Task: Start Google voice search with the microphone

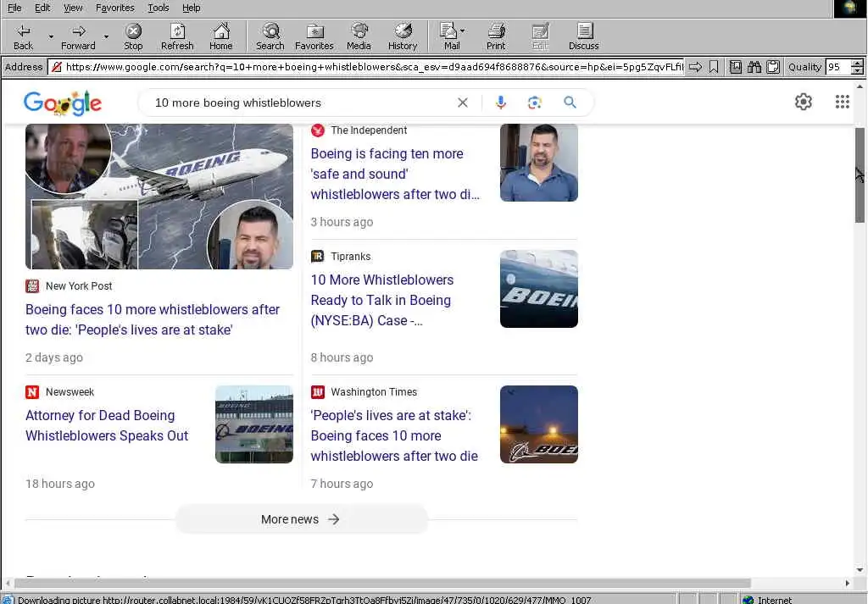Action: click(x=500, y=103)
